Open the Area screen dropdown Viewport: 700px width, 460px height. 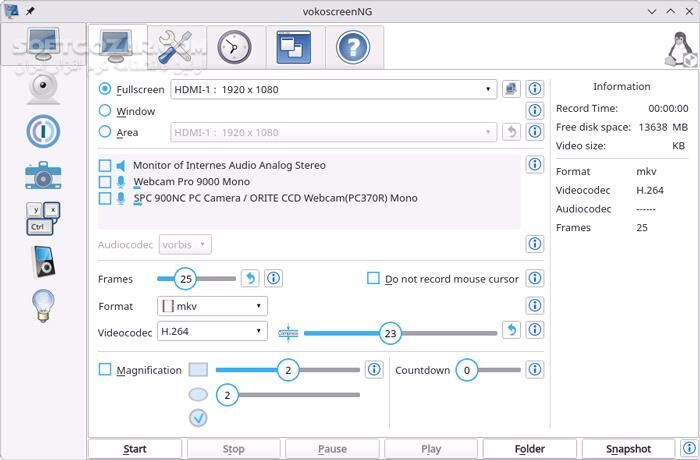(333, 132)
